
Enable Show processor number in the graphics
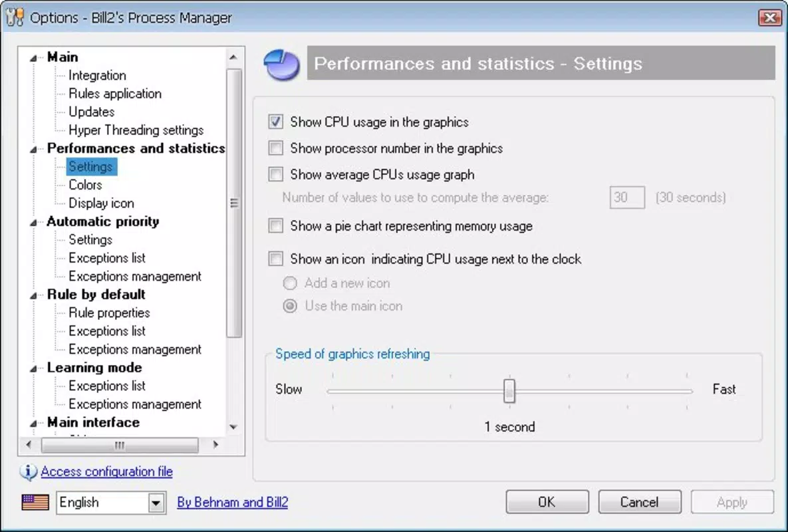click(275, 148)
